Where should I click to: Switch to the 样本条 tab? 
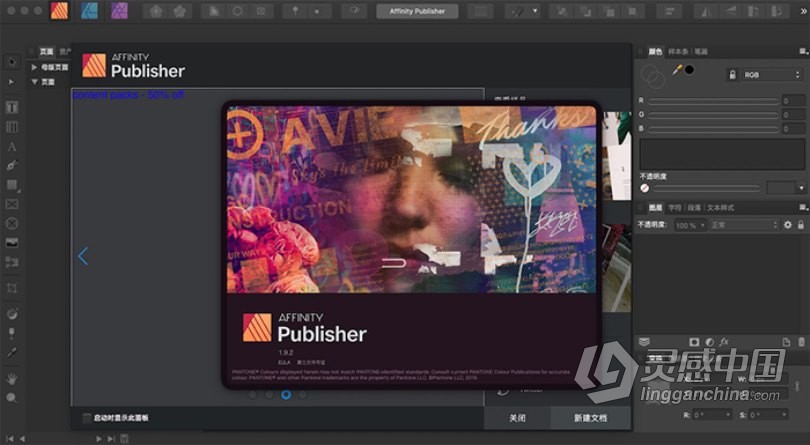pyautogui.click(x=678, y=52)
